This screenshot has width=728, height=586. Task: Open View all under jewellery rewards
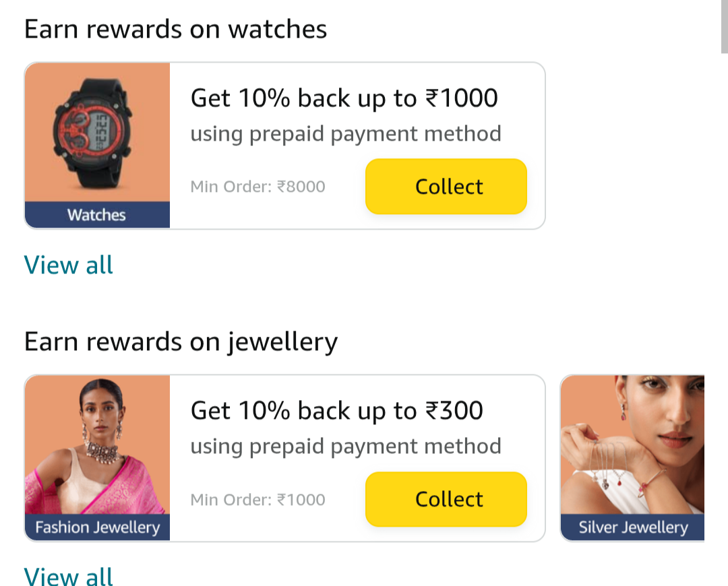pyautogui.click(x=69, y=577)
